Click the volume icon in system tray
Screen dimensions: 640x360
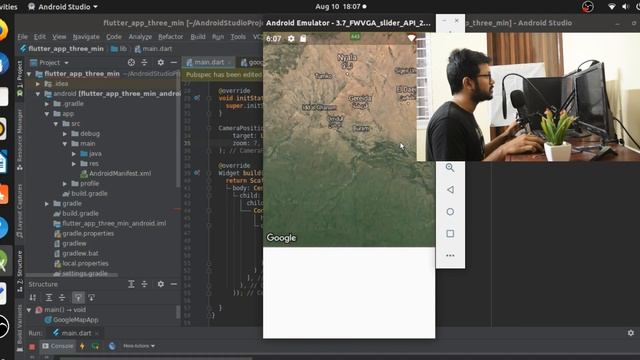(x=625, y=7)
